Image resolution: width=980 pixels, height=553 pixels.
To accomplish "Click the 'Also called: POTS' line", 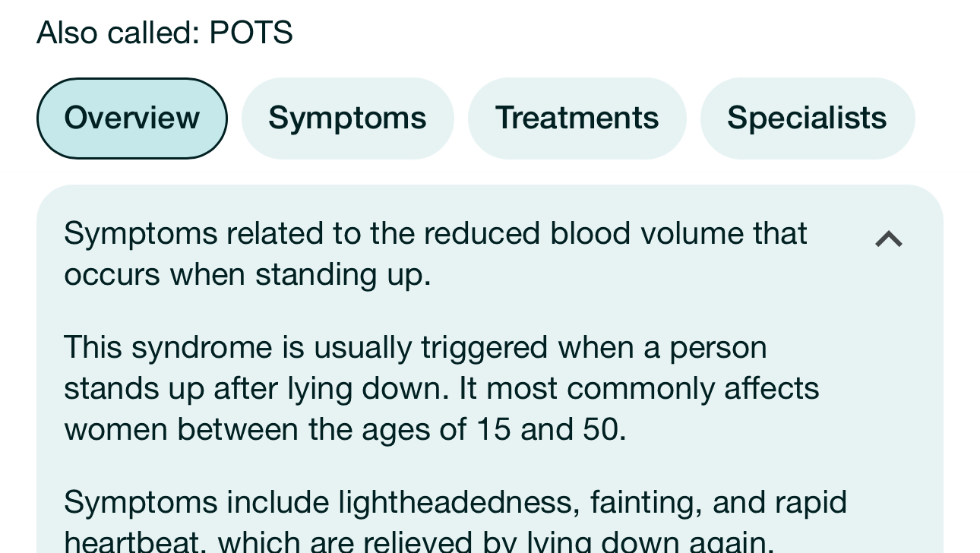I will [164, 33].
